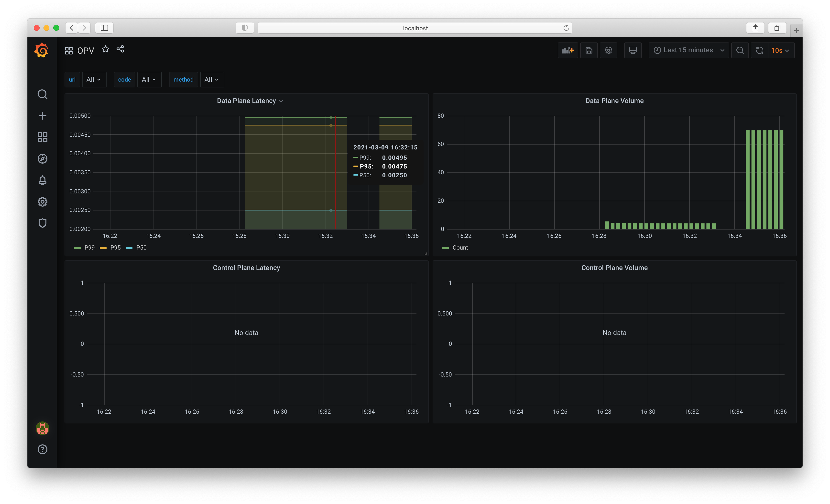Expand the url variable All dropdown

tap(94, 79)
